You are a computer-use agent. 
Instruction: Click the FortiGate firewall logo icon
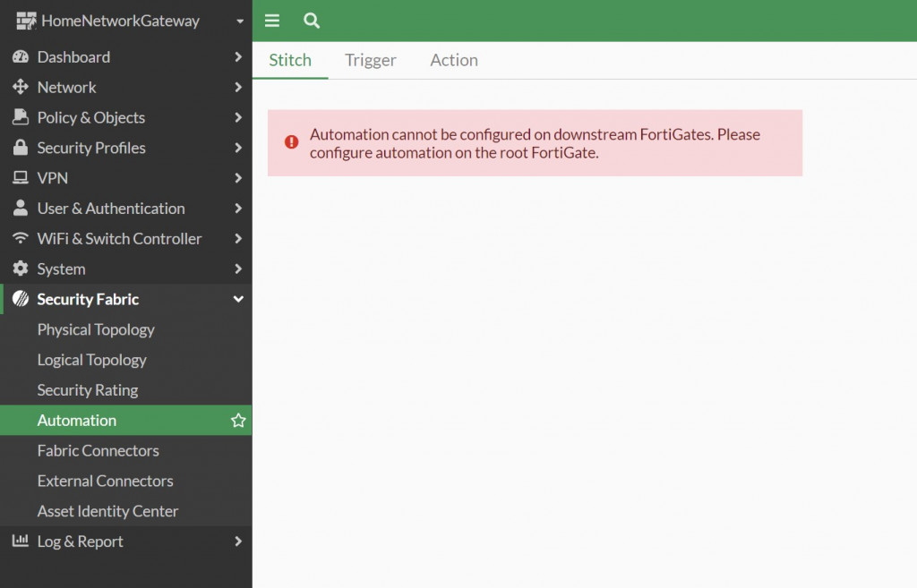click(x=26, y=21)
